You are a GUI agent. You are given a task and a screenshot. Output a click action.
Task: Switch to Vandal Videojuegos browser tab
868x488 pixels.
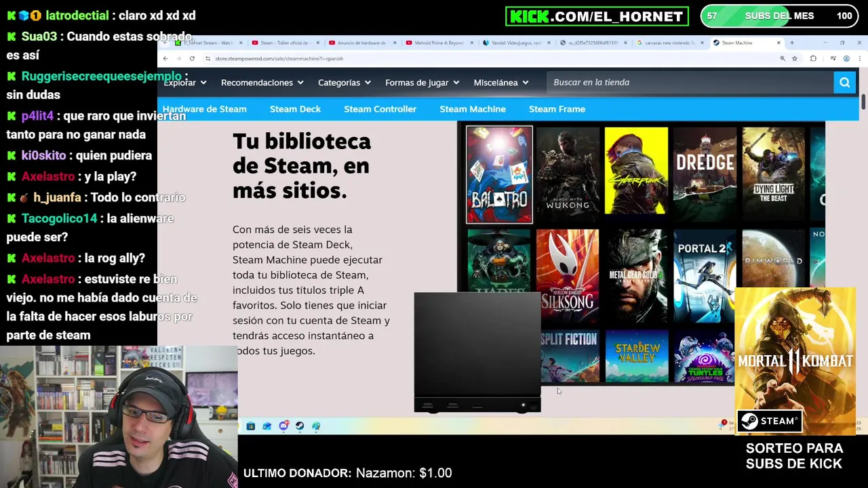click(x=515, y=43)
